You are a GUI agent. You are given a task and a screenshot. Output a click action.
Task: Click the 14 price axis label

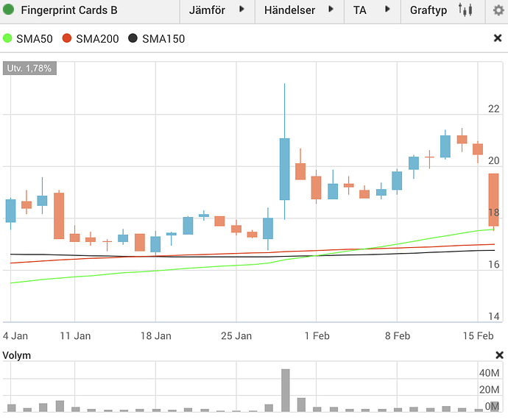[494, 316]
